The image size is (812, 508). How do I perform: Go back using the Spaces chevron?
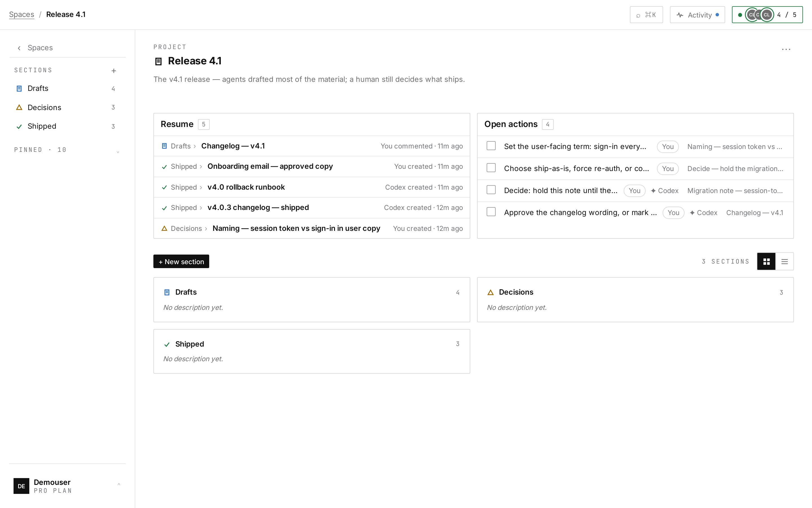click(x=19, y=48)
